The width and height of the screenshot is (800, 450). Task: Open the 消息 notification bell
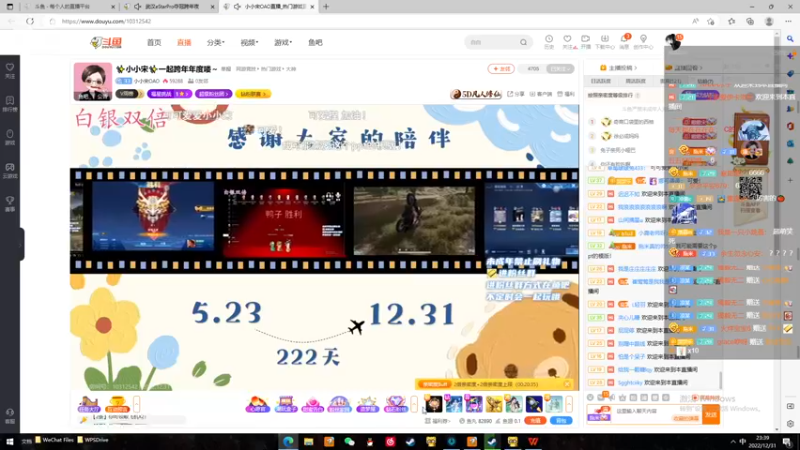tap(624, 41)
